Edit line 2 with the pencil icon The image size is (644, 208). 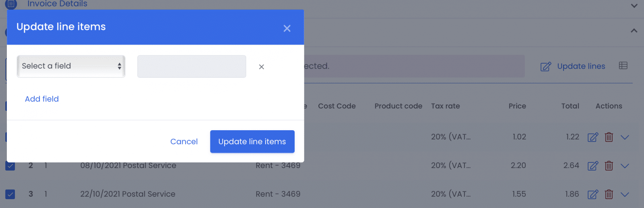click(593, 166)
